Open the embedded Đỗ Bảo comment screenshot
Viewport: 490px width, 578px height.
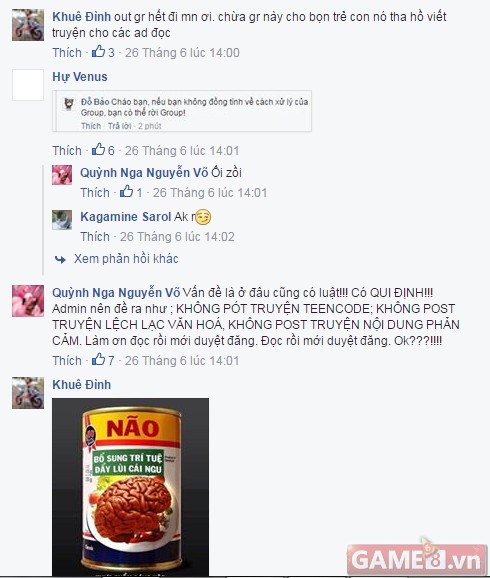click(x=182, y=111)
